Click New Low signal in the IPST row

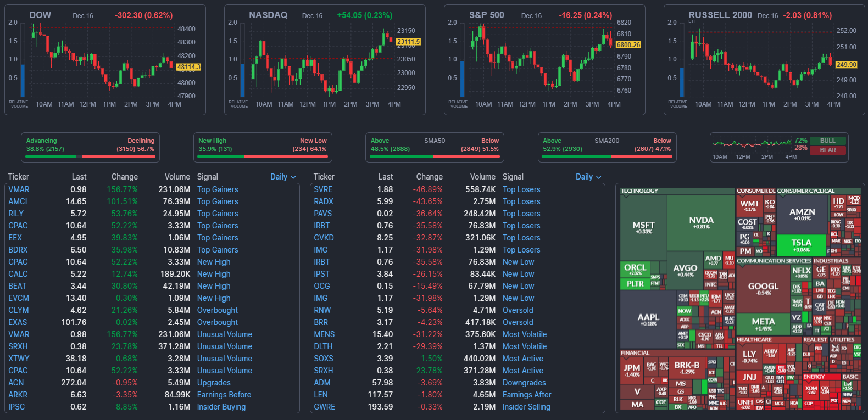click(x=519, y=274)
